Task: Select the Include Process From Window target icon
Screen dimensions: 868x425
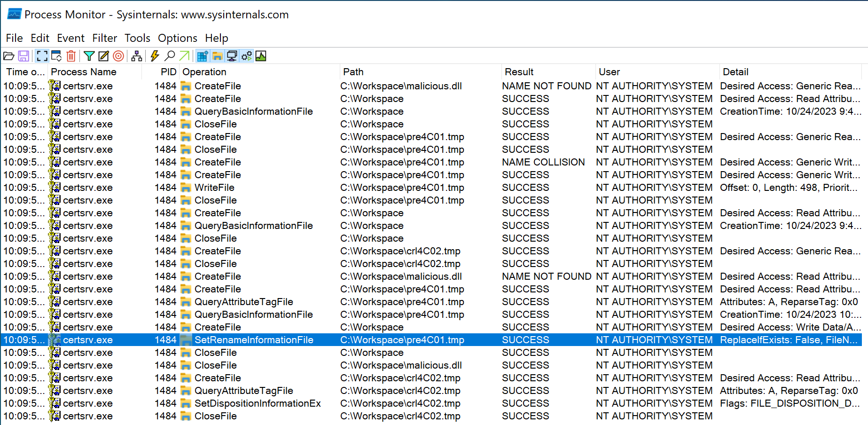Action: pyautogui.click(x=119, y=56)
